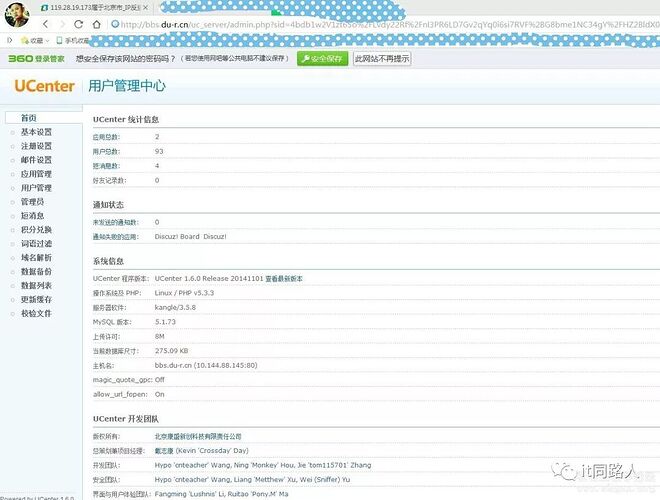
Task: Select 数据备份 from the sidebar
Action: (x=36, y=271)
